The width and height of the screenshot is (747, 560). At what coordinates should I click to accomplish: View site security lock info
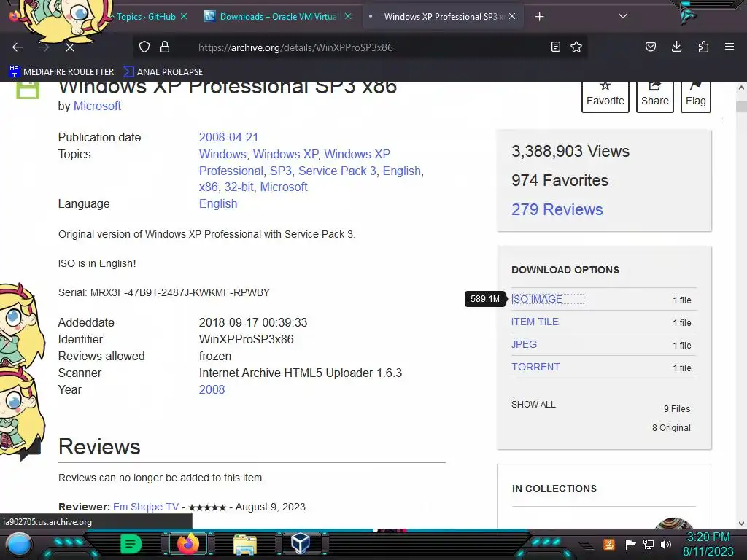click(165, 47)
